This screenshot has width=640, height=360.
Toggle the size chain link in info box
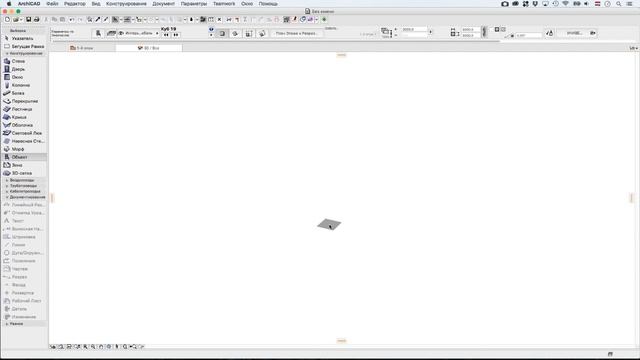[x=484, y=32]
